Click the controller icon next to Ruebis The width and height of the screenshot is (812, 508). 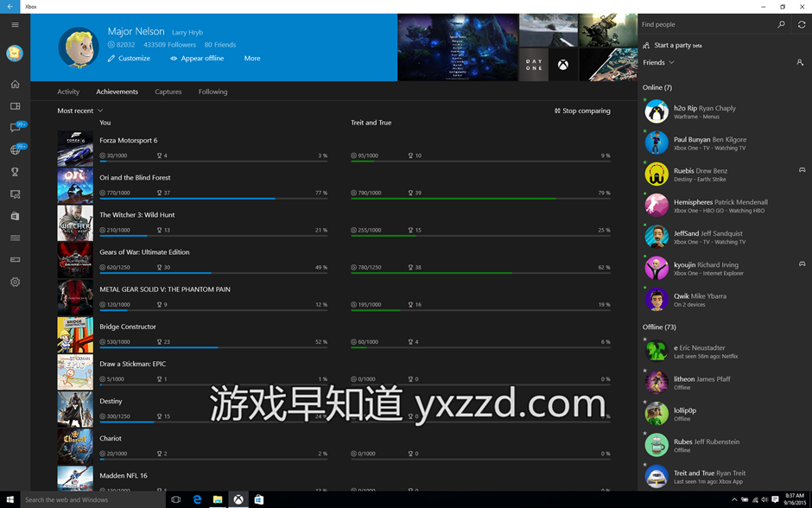(x=802, y=170)
